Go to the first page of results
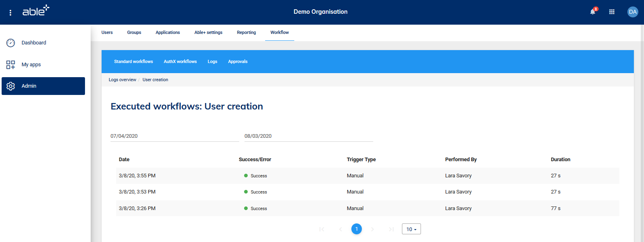Viewport: 644px width, 242px height. click(x=322, y=229)
